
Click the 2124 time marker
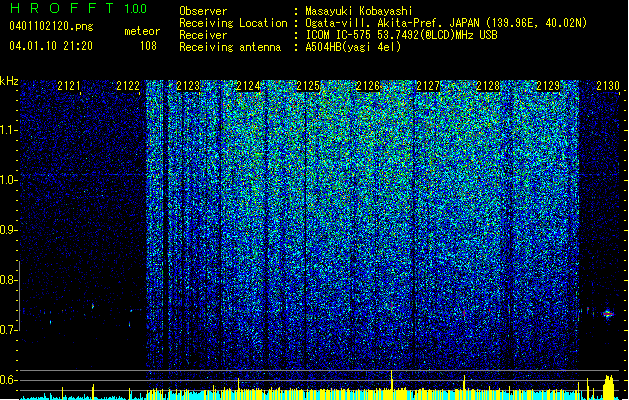click(x=248, y=86)
